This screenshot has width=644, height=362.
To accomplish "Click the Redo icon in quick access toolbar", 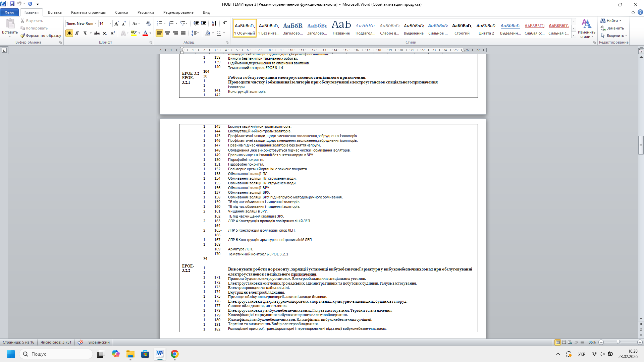I will 30,4.
